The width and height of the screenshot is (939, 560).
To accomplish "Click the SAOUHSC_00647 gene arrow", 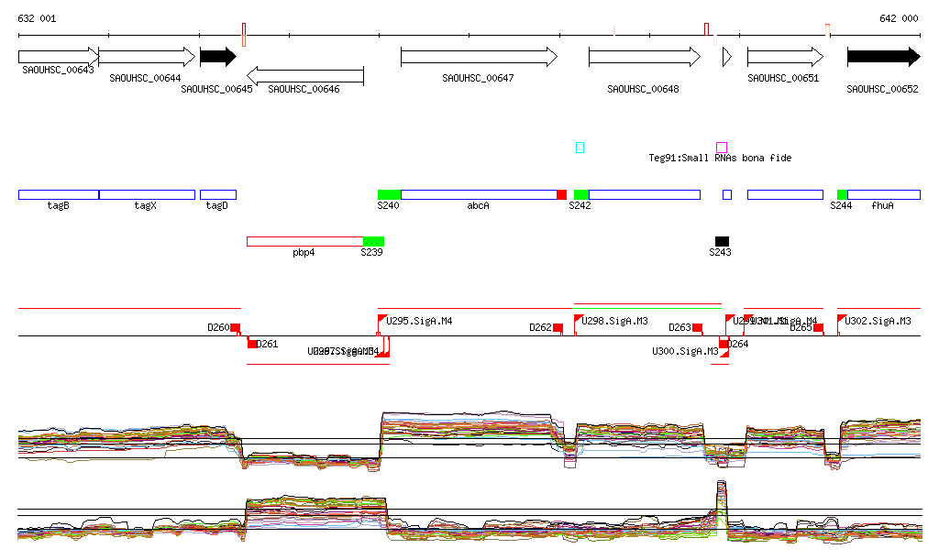I will click(479, 57).
